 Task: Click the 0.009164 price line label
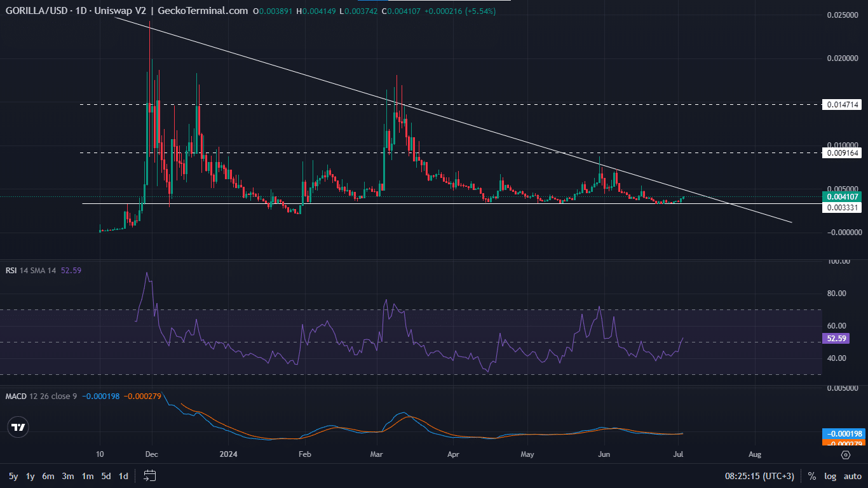tap(841, 152)
